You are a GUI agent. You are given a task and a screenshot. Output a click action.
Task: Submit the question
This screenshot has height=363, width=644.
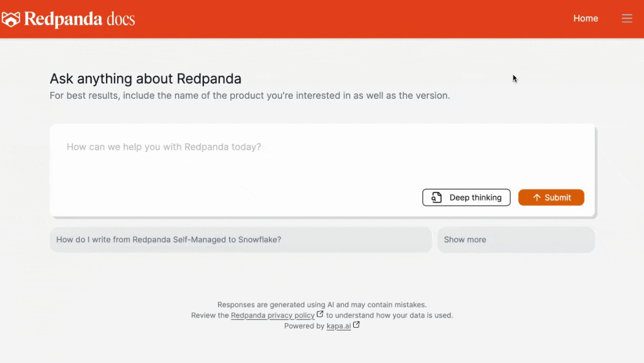click(x=551, y=198)
